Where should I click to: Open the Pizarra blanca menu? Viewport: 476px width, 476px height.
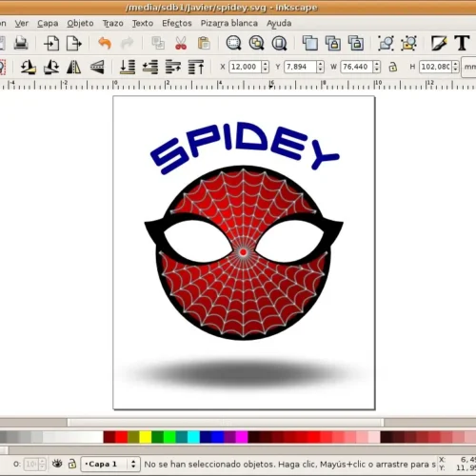click(x=229, y=23)
